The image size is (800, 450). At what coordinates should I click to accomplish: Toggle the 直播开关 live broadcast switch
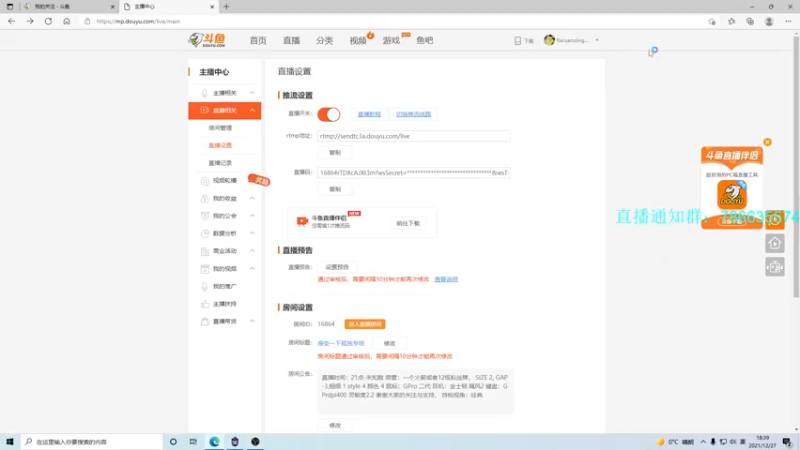(x=329, y=114)
